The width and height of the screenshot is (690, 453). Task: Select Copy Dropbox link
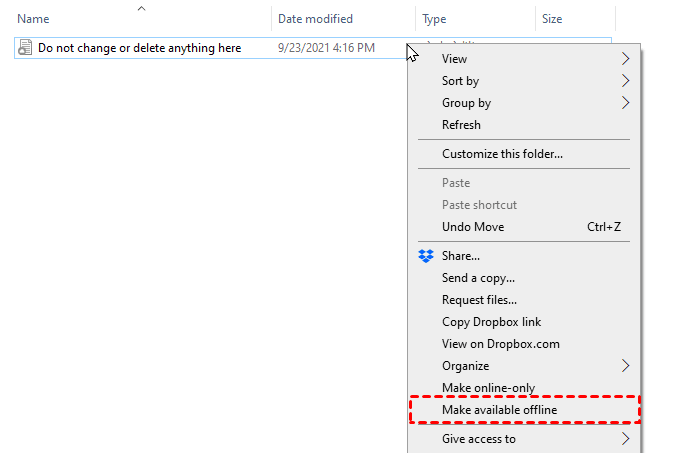click(491, 322)
